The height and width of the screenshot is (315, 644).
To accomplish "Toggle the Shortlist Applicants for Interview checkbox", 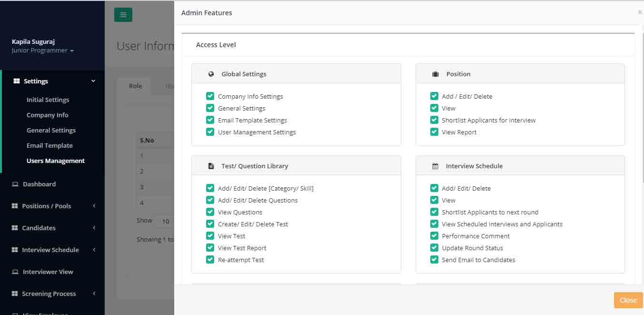I will (x=434, y=120).
